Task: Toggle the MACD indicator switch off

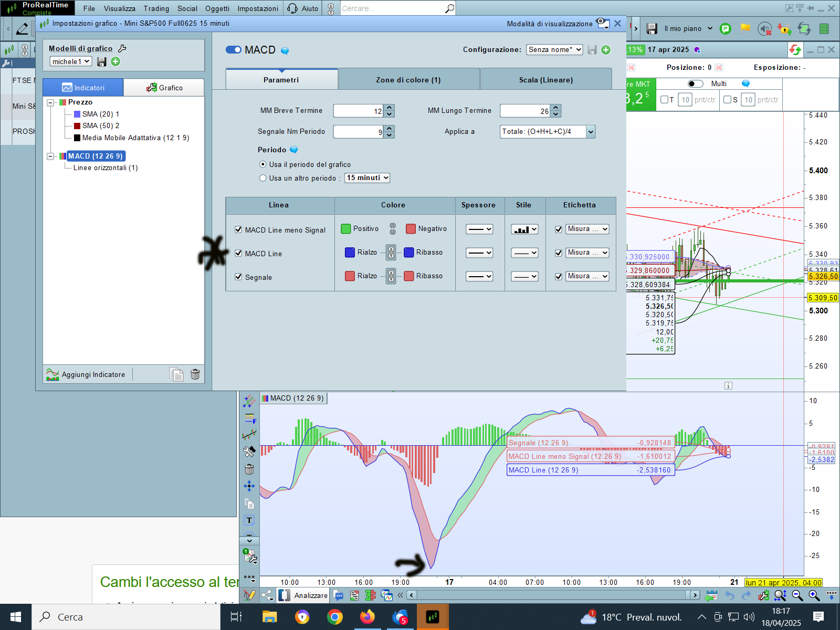Action: pos(233,50)
